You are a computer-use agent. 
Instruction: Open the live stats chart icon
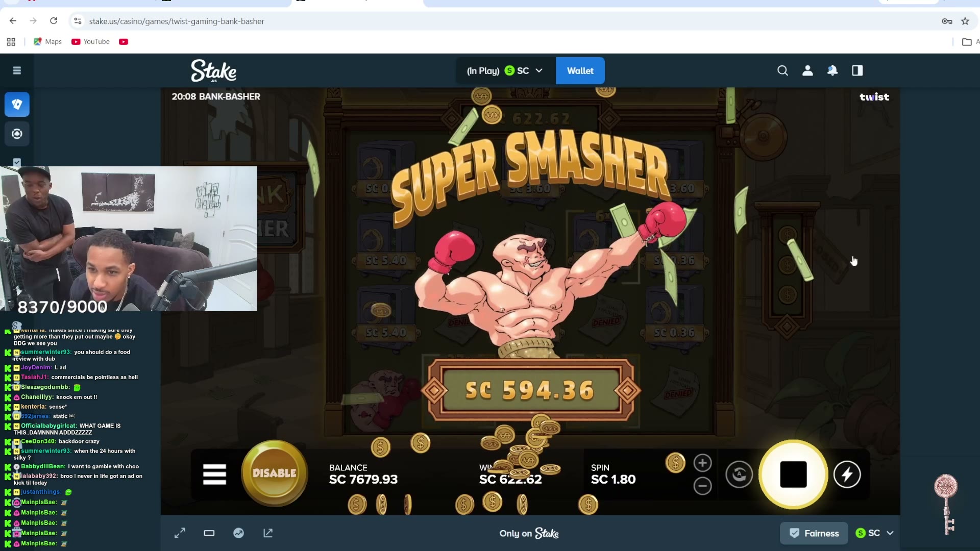pos(238,533)
